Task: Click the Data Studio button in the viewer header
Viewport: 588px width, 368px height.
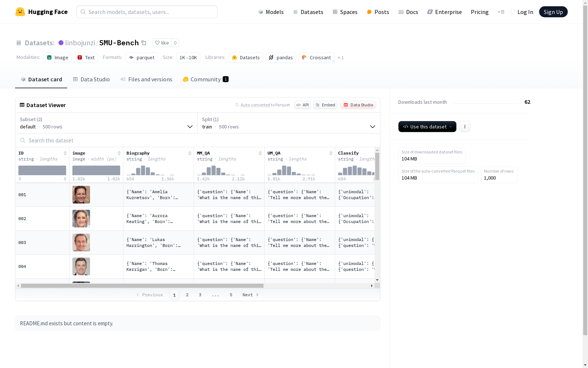Action: coord(358,105)
